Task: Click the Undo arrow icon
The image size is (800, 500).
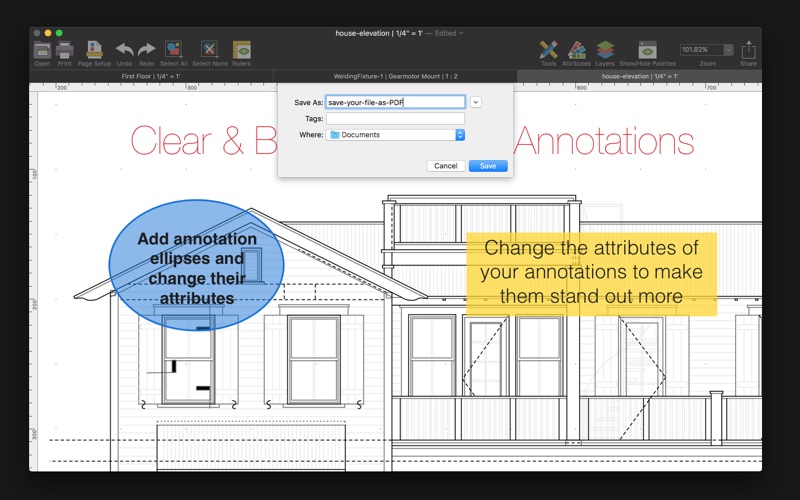Action: (x=124, y=49)
